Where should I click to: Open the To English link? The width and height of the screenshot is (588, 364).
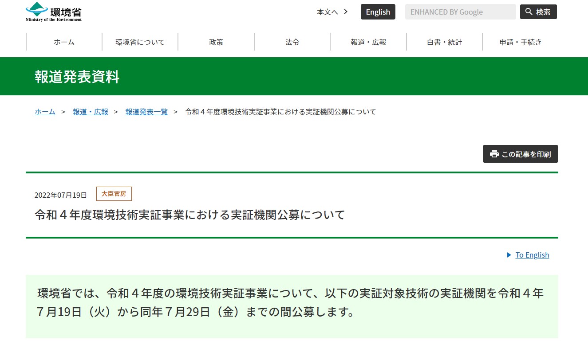[532, 255]
